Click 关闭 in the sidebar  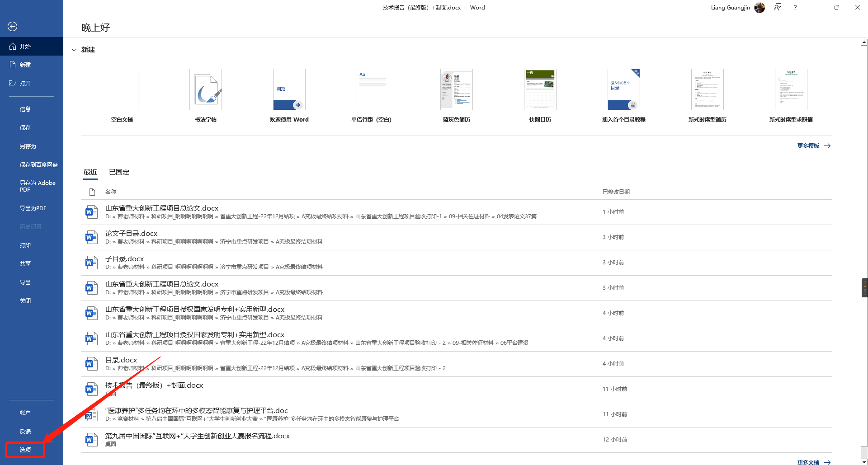click(32, 301)
